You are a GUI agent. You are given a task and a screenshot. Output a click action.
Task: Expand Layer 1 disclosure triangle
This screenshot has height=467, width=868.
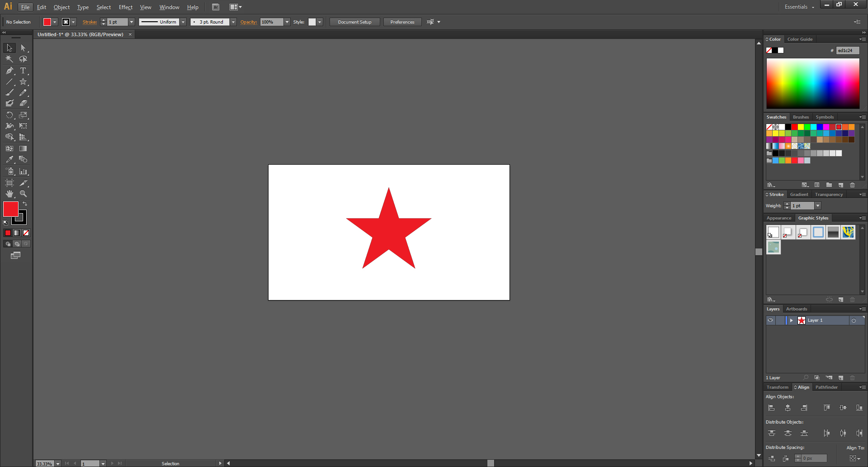click(792, 320)
